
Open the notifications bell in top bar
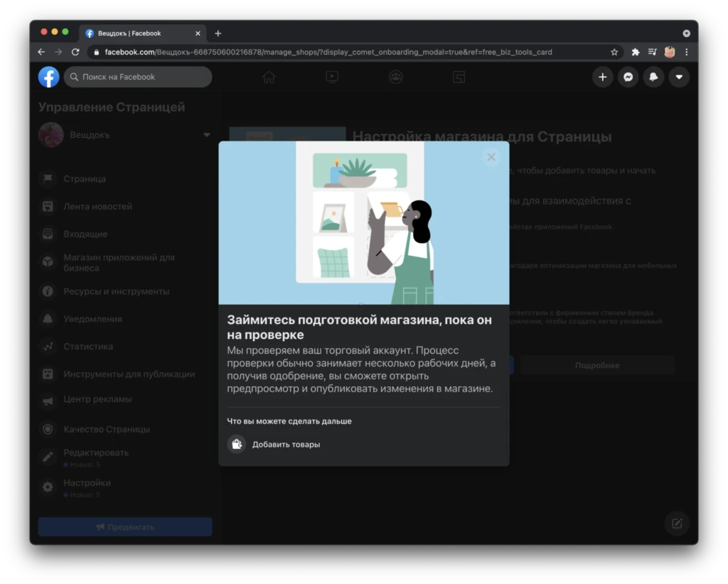point(654,77)
